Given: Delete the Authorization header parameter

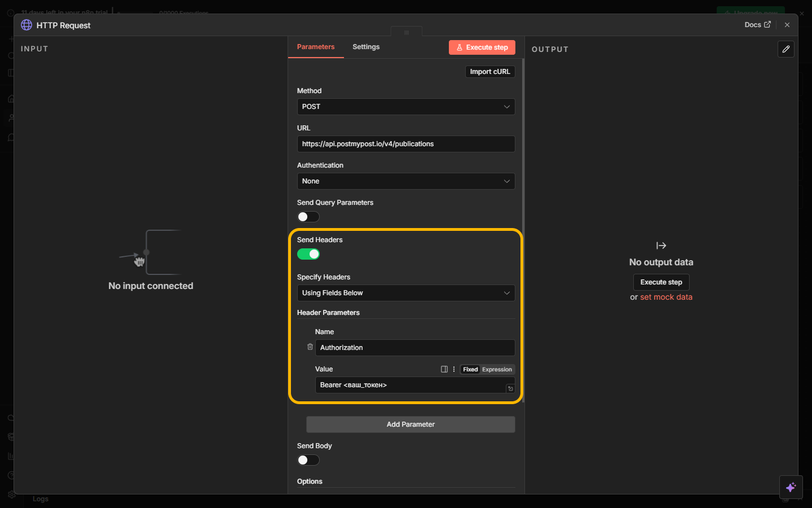Looking at the screenshot, I should coord(310,347).
